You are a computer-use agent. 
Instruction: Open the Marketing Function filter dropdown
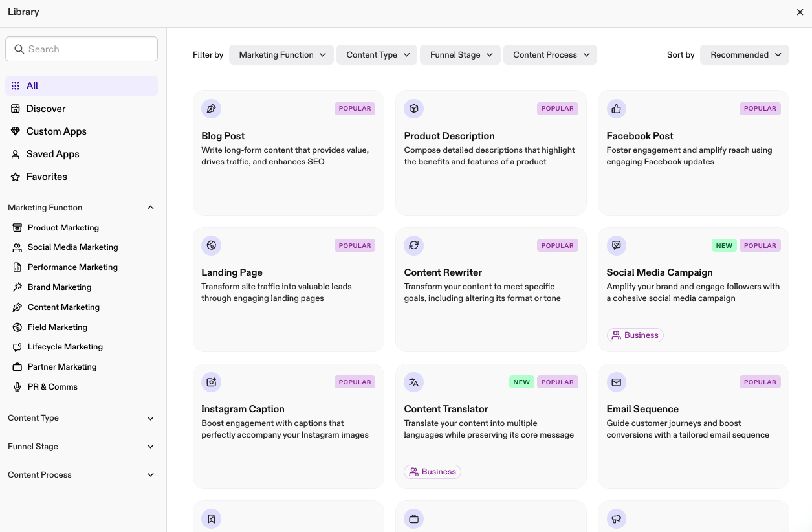[281, 55]
